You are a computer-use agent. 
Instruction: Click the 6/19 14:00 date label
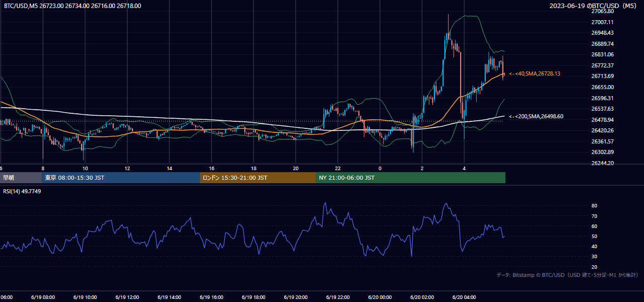pos(169,297)
